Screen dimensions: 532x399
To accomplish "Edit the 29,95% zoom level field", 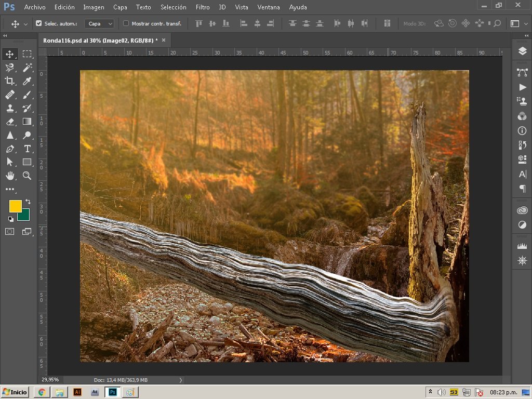I will [x=50, y=380].
